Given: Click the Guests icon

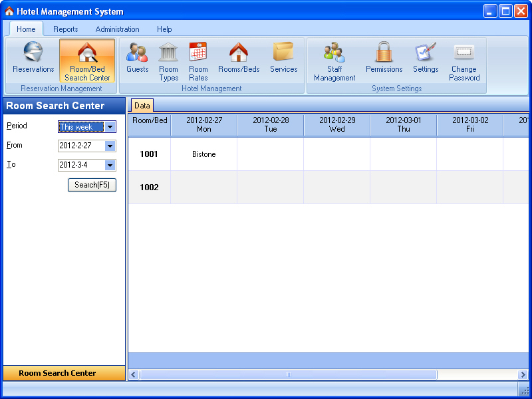Looking at the screenshot, I should coord(136,59).
